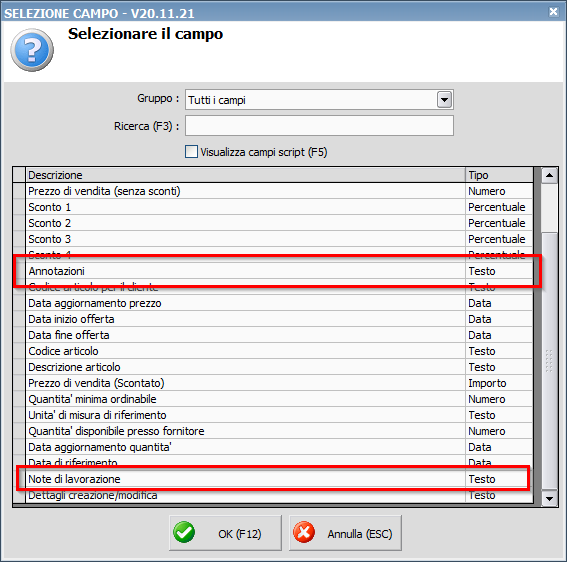Close the Selezione Campo dialog window

554,12
